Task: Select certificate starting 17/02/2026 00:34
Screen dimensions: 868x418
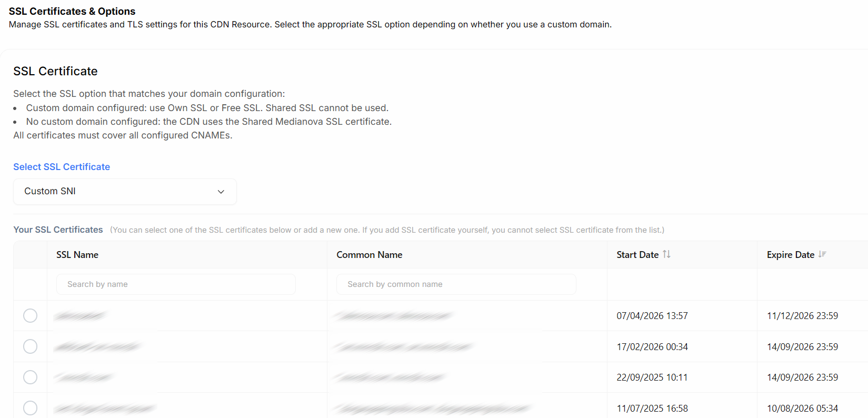Action: pyautogui.click(x=31, y=346)
